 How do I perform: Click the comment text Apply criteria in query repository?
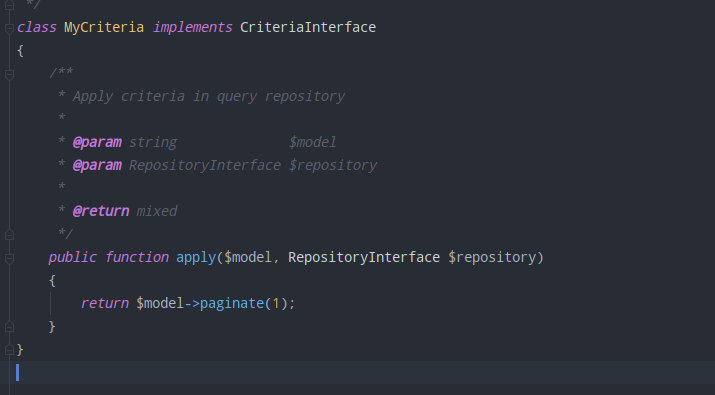[209, 96]
